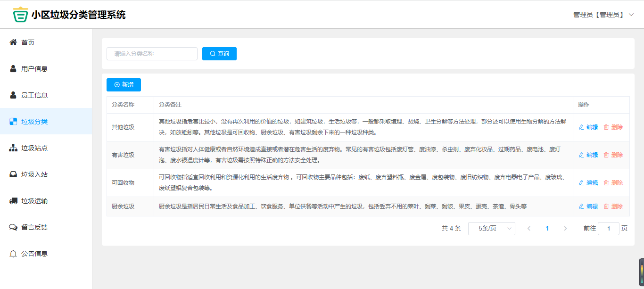Click the bell icon beside 公告信息
This screenshot has width=644, height=289.
coord(13,254)
